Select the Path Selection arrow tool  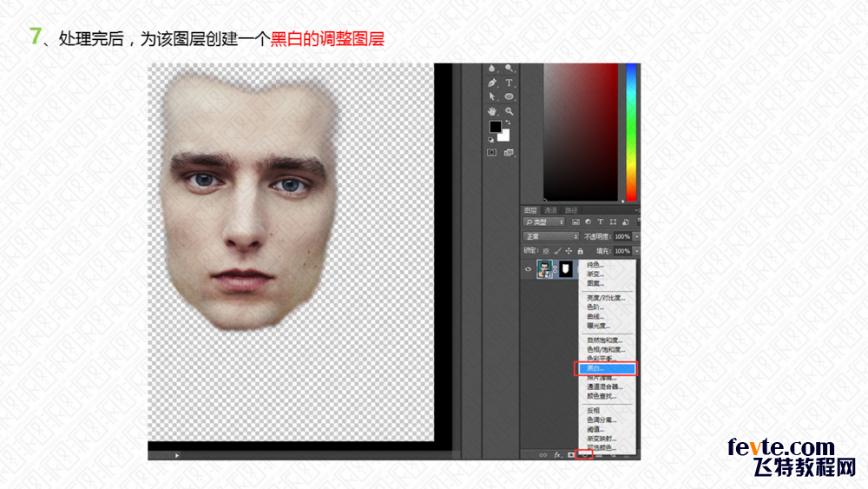point(492,96)
